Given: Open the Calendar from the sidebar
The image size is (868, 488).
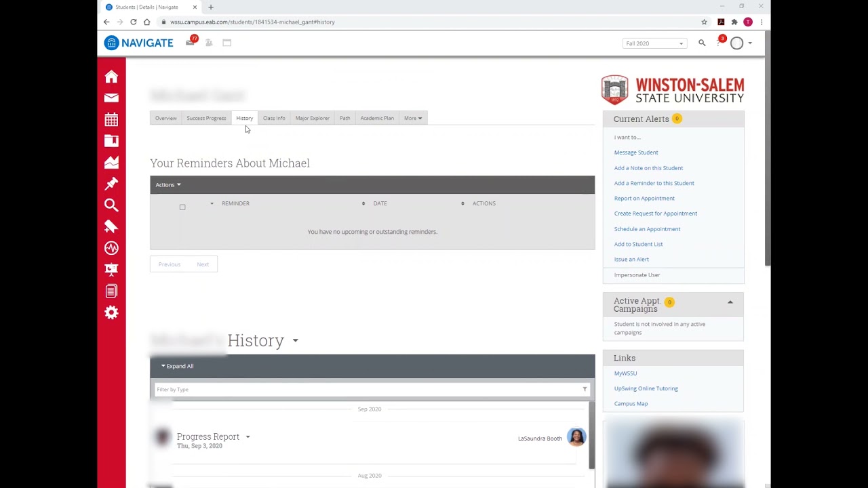Looking at the screenshot, I should pos(111,119).
